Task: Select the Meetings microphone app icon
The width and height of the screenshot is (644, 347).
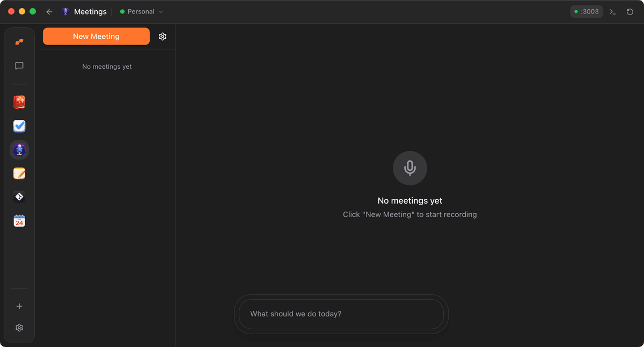Action: tap(19, 150)
